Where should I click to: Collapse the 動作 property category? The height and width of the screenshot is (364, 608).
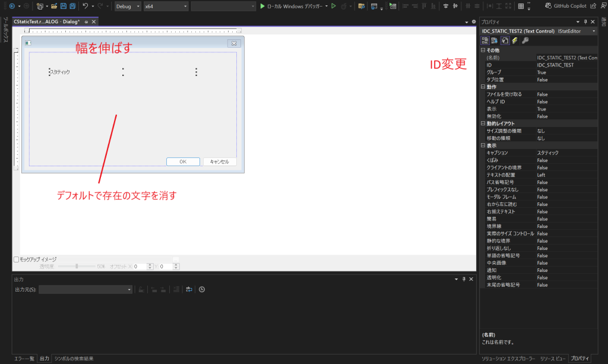482,87
